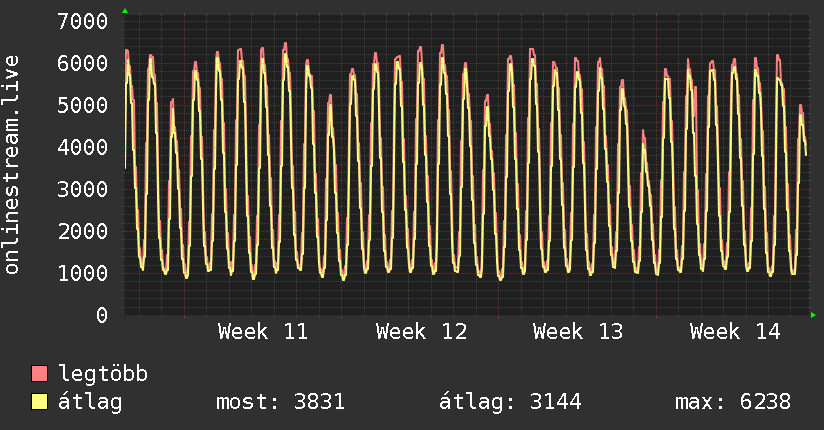Click the green arrow atop the y-axis
824x430 pixels.
coord(124,11)
